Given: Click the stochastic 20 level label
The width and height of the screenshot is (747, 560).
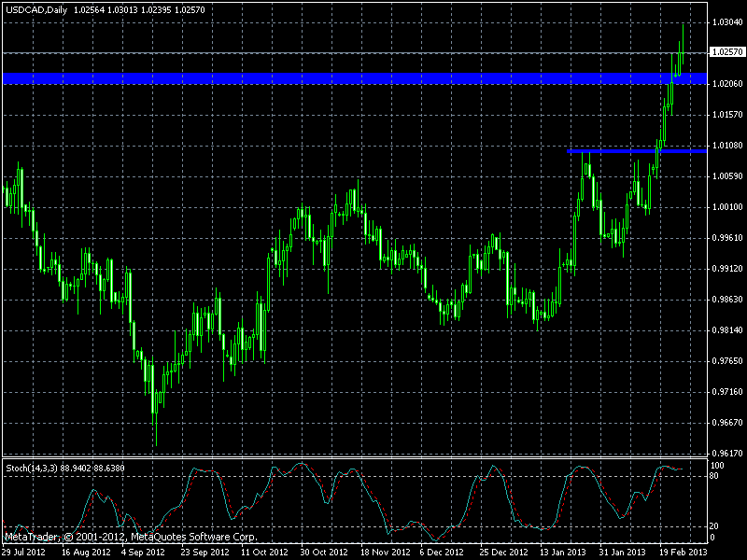Looking at the screenshot, I should pyautogui.click(x=714, y=526).
